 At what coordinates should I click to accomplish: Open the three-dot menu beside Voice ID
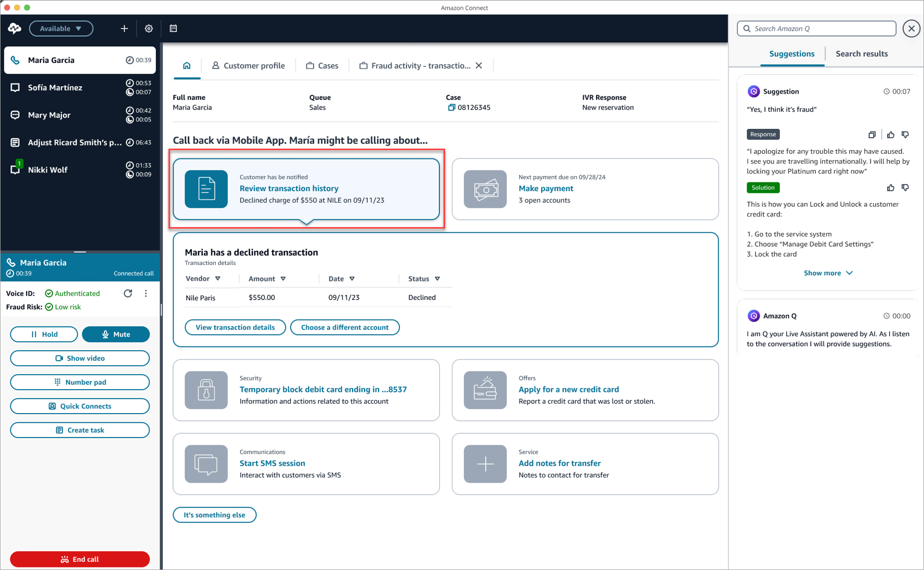click(146, 293)
